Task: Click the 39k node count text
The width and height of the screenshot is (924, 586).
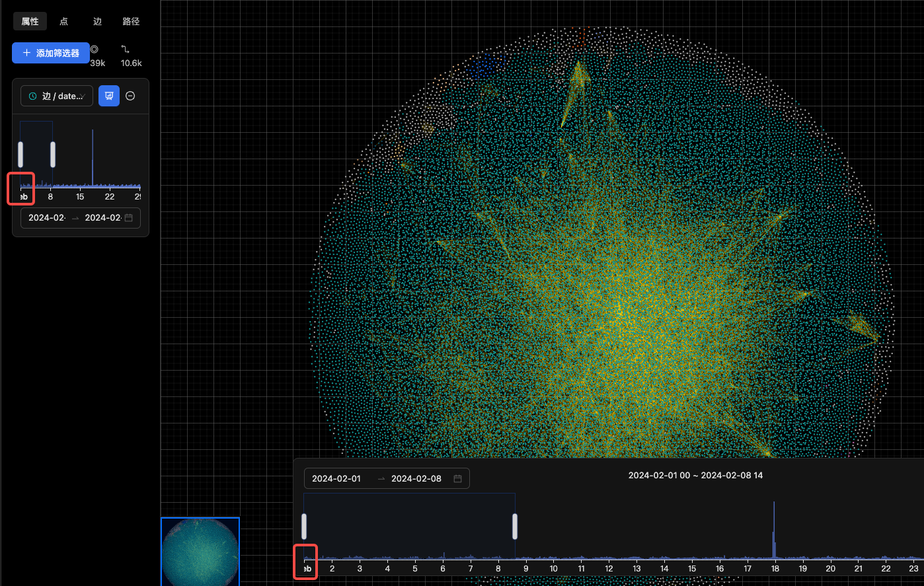Action: (x=98, y=63)
